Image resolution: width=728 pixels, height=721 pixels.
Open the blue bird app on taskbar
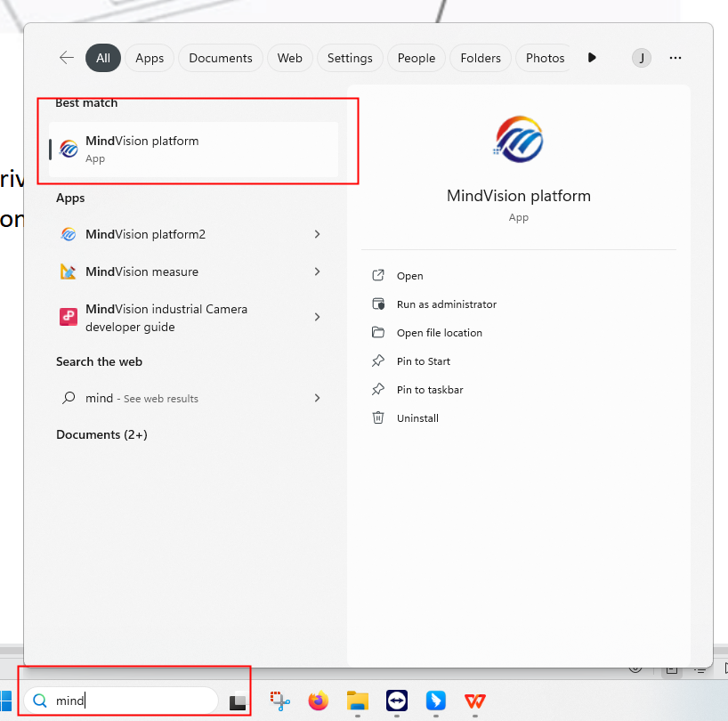[435, 701]
